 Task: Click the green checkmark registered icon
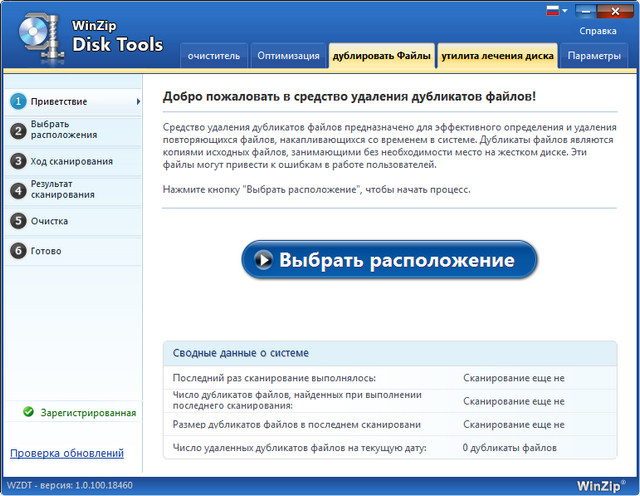pyautogui.click(x=29, y=412)
